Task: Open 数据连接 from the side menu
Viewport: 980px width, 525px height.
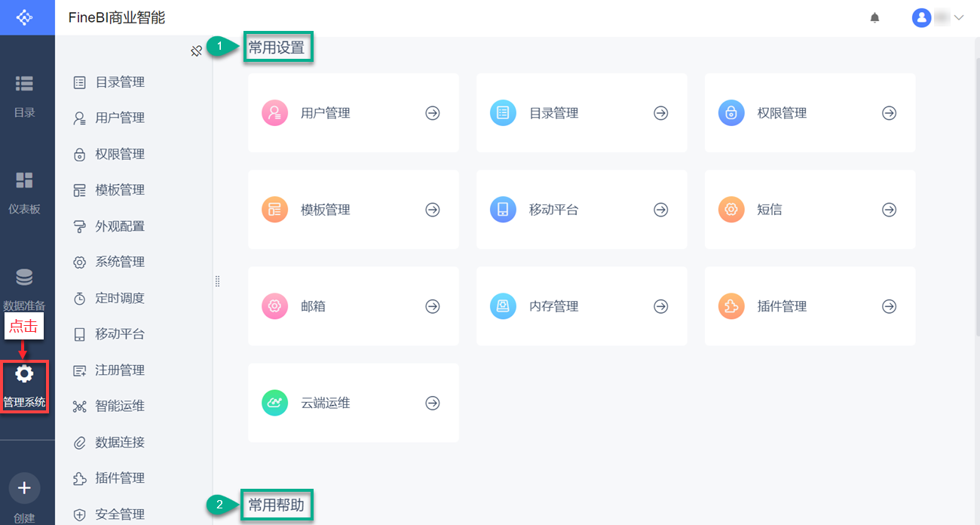Action: click(x=120, y=442)
